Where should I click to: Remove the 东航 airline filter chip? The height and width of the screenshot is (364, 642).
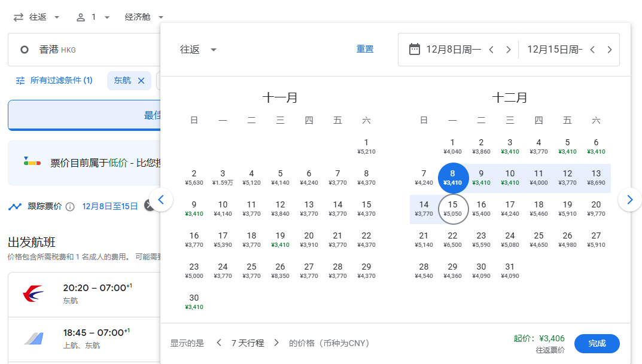[x=141, y=81]
